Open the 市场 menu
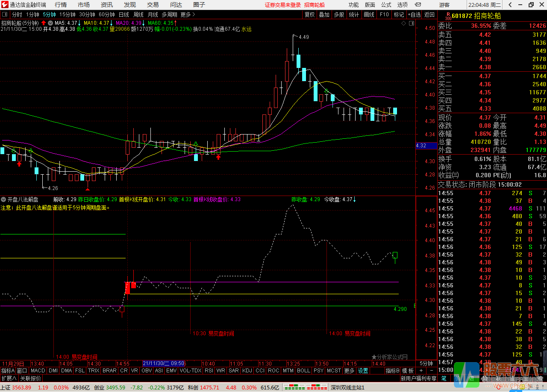This screenshot has width=547, height=392. pyautogui.click(x=84, y=5)
